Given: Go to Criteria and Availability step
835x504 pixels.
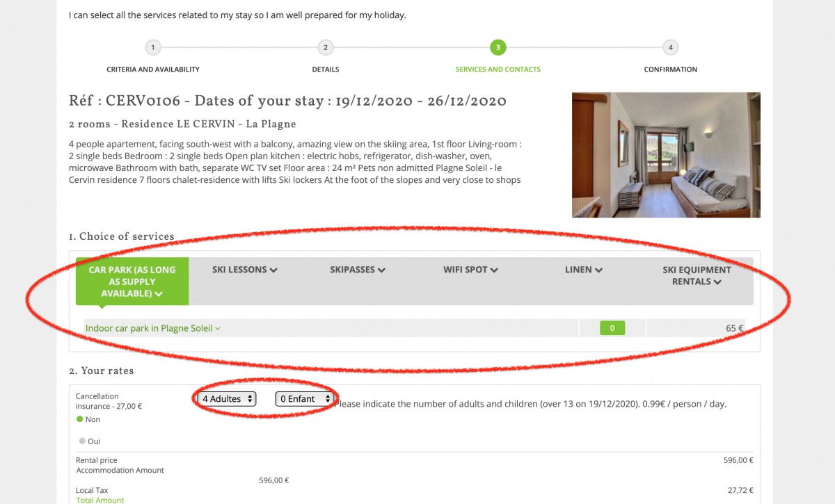Looking at the screenshot, I should click(x=153, y=70).
